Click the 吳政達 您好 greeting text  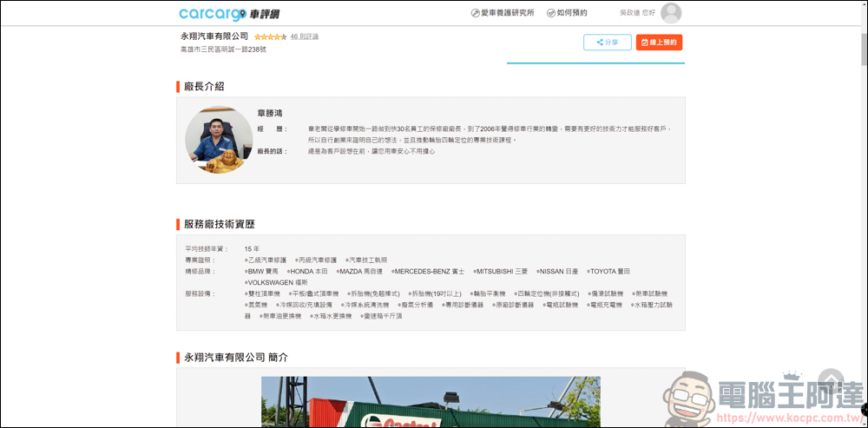(x=637, y=13)
